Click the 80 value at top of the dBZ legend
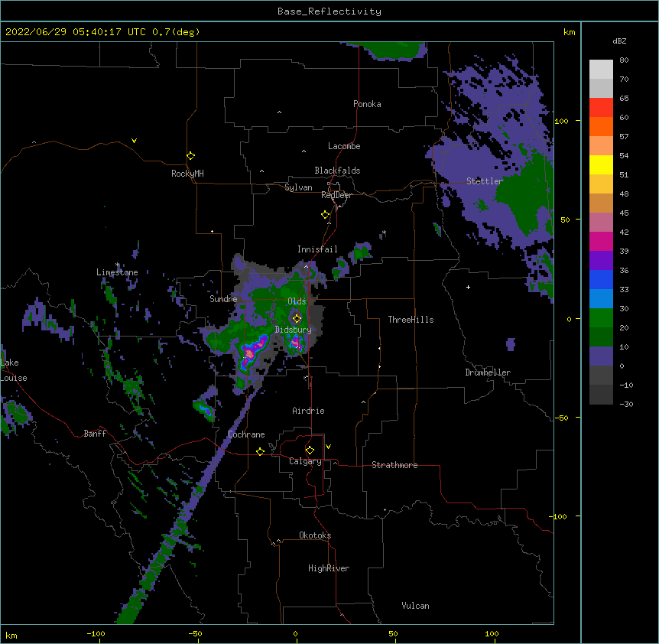 coord(624,60)
